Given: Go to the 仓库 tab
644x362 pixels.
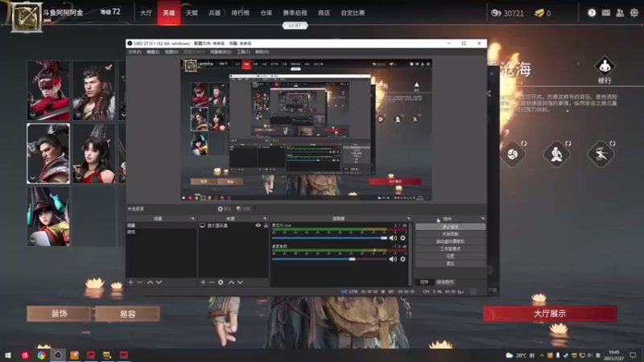Looking at the screenshot, I should coord(266,13).
